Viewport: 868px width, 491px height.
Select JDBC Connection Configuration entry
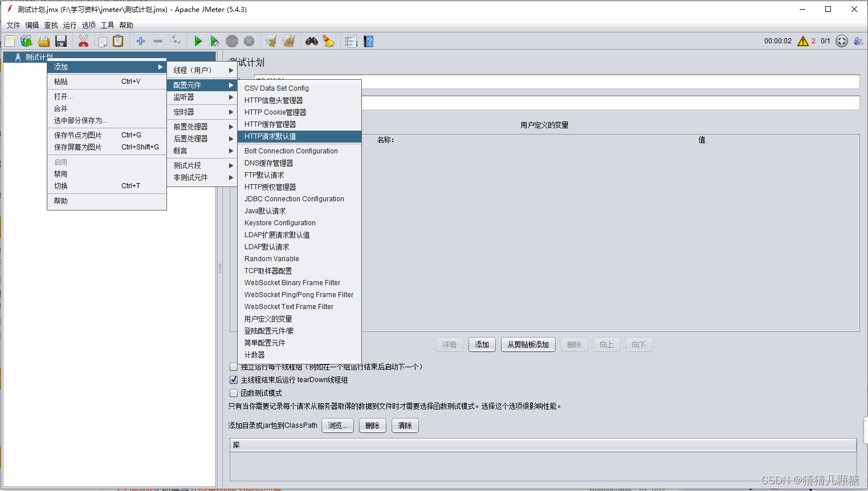coord(300,199)
